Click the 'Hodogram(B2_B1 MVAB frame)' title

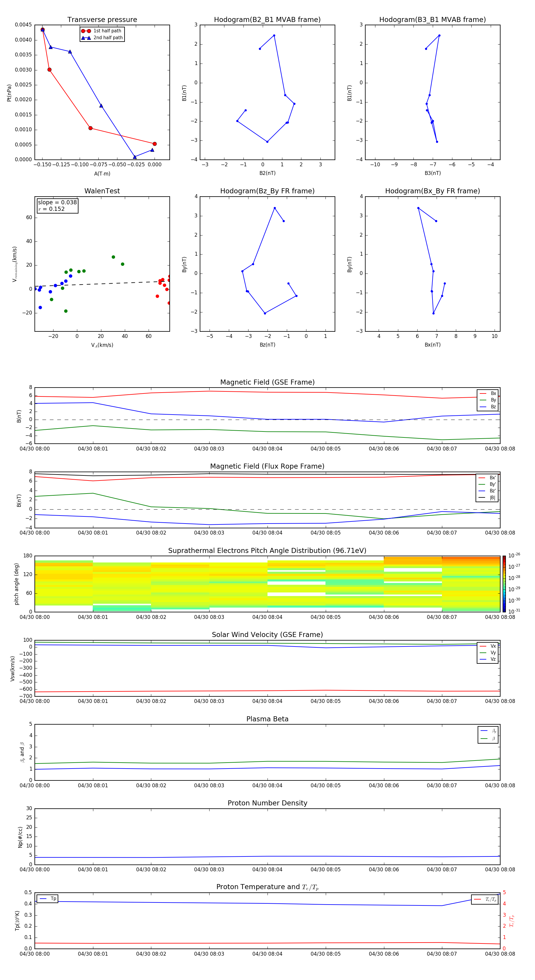267,20
